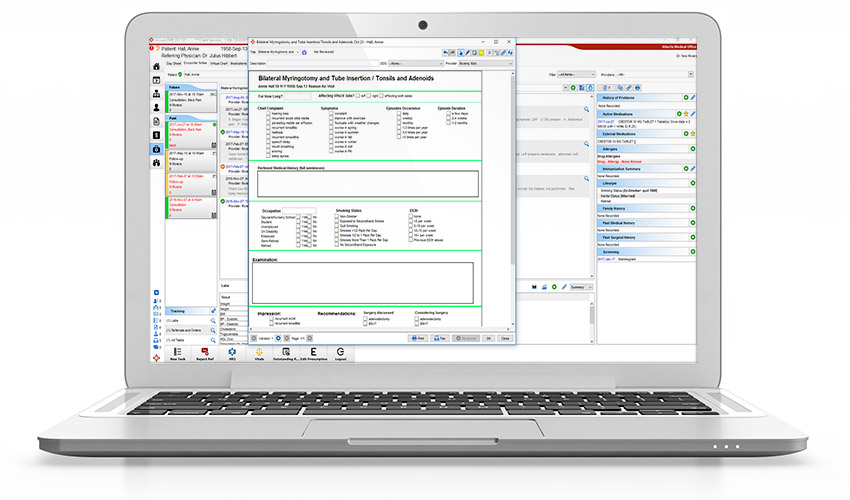Open the DOS dropdown in form window
This screenshot has height=500, width=850.
click(416, 63)
